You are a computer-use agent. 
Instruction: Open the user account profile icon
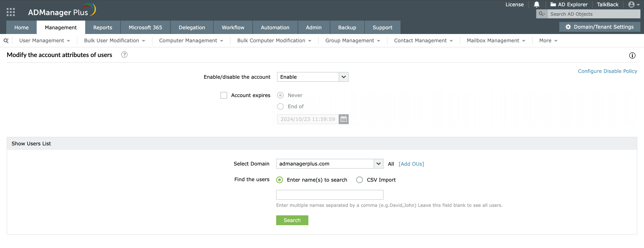click(x=631, y=4)
